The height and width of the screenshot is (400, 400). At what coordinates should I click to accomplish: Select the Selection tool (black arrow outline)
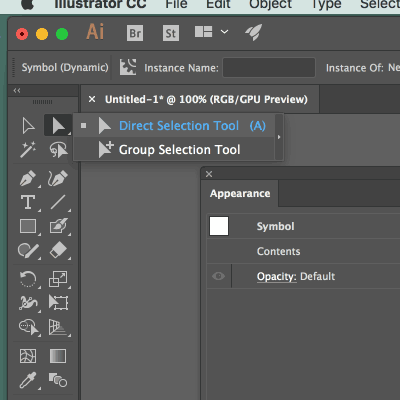28,125
